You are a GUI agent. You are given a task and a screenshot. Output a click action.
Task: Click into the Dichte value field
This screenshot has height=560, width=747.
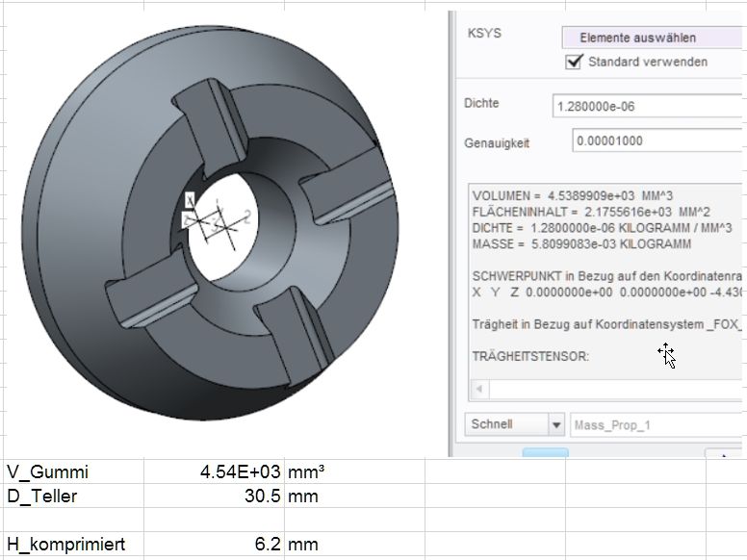(x=645, y=107)
